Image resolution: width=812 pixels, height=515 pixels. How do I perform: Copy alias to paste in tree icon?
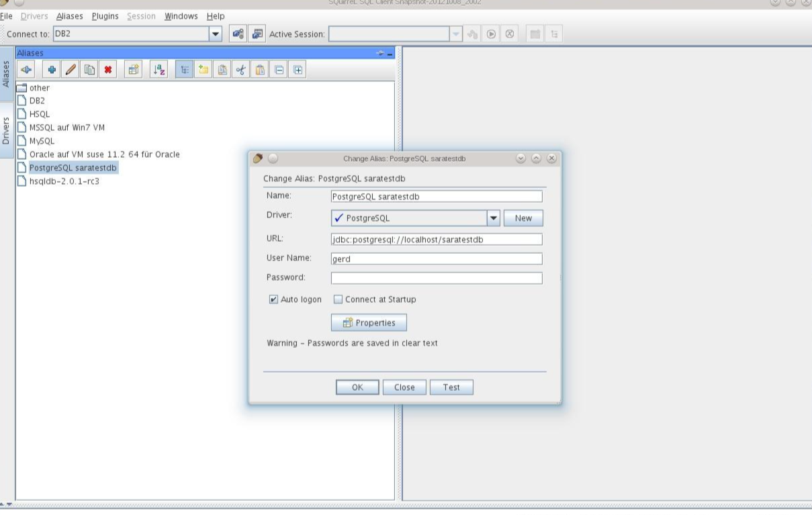(x=222, y=69)
